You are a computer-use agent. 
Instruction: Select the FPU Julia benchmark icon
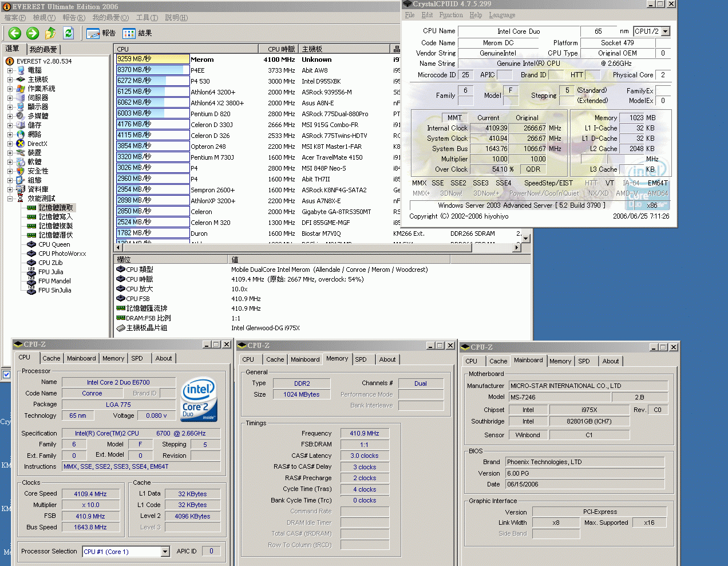coord(31,272)
